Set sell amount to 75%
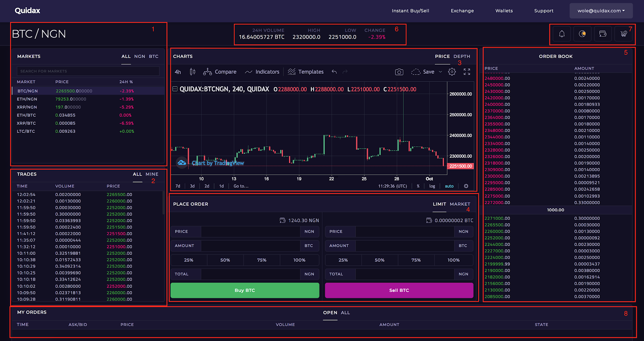Image resolution: width=644 pixels, height=341 pixels. coord(416,260)
